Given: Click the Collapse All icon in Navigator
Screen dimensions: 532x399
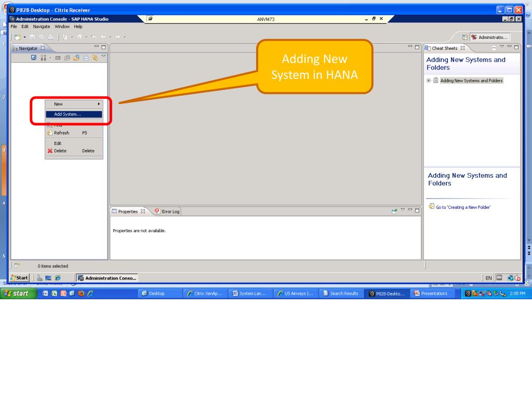Looking at the screenshot, I should click(x=86, y=58).
